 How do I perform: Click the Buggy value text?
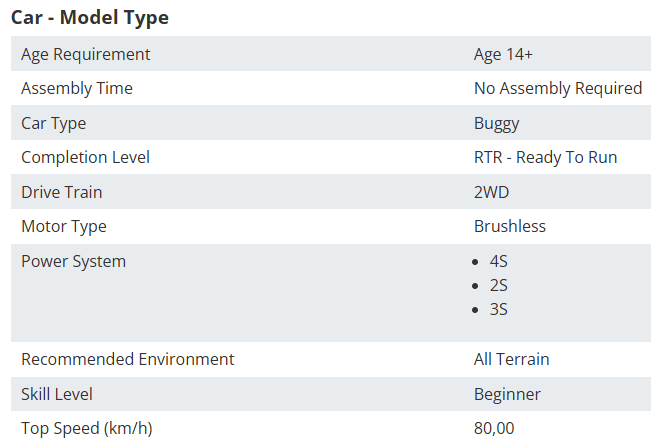coord(497,123)
